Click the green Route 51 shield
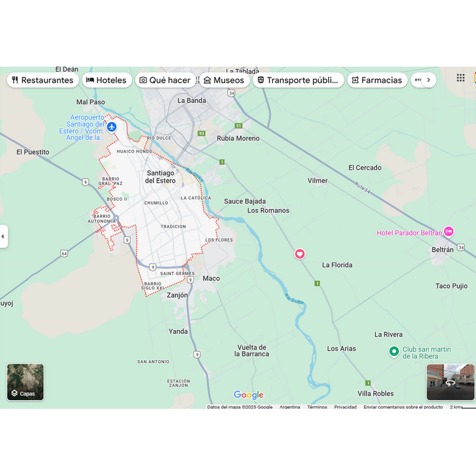Viewport: 476px width, 476px height. 239,126
